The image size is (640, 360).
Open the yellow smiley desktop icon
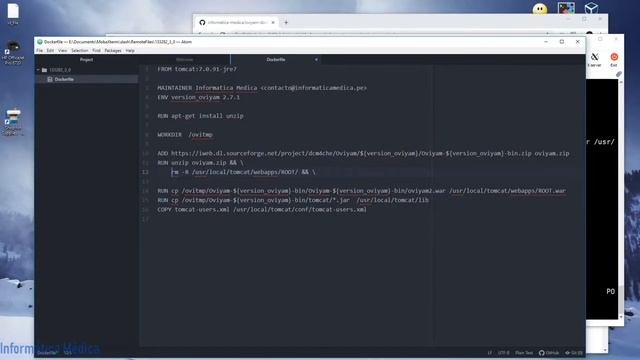point(540,9)
